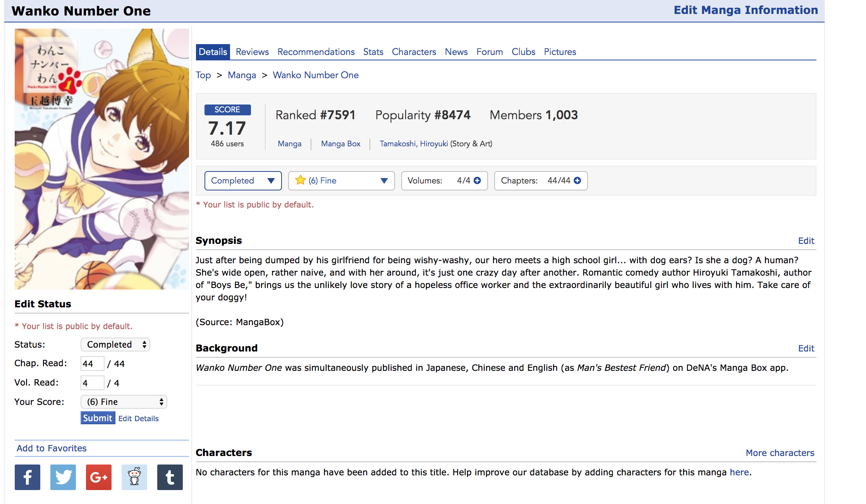Focus the Vol. Read input field
Image resolution: width=866 pixels, height=504 pixels.
92,383
